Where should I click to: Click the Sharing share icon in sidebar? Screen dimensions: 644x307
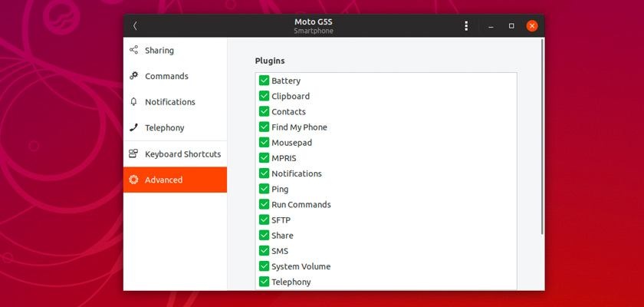click(x=133, y=50)
